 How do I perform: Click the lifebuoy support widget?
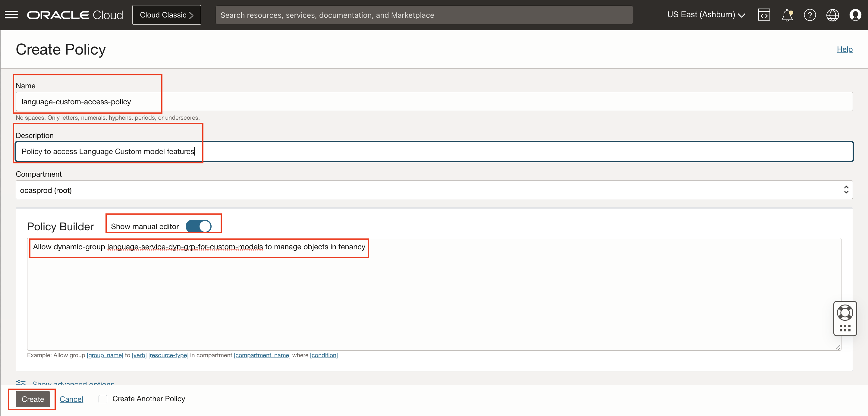[x=845, y=312]
